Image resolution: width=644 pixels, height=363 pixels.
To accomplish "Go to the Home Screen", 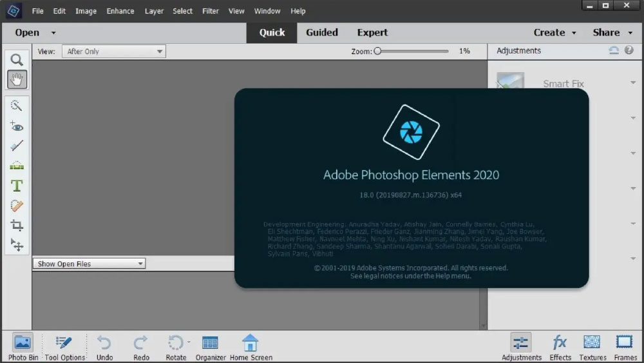I will [251, 347].
